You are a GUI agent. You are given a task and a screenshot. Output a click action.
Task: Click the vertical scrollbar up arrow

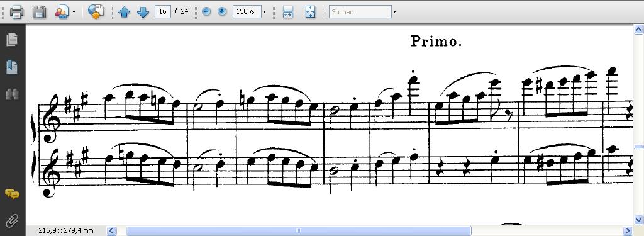click(639, 29)
